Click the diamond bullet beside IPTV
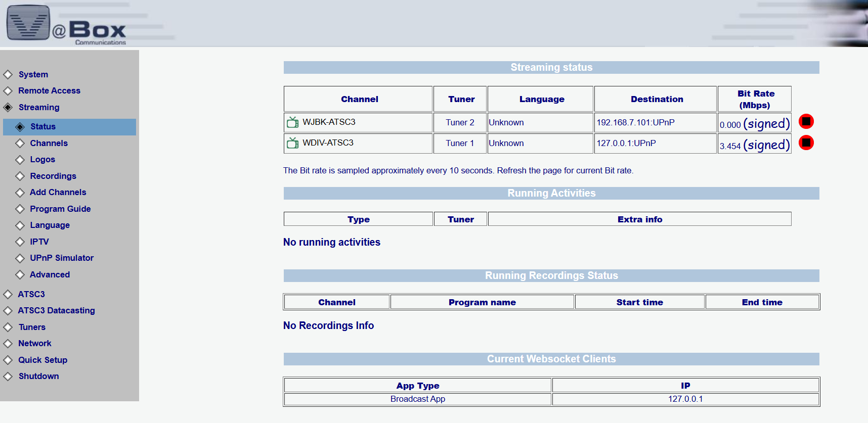This screenshot has height=423, width=868. point(20,242)
